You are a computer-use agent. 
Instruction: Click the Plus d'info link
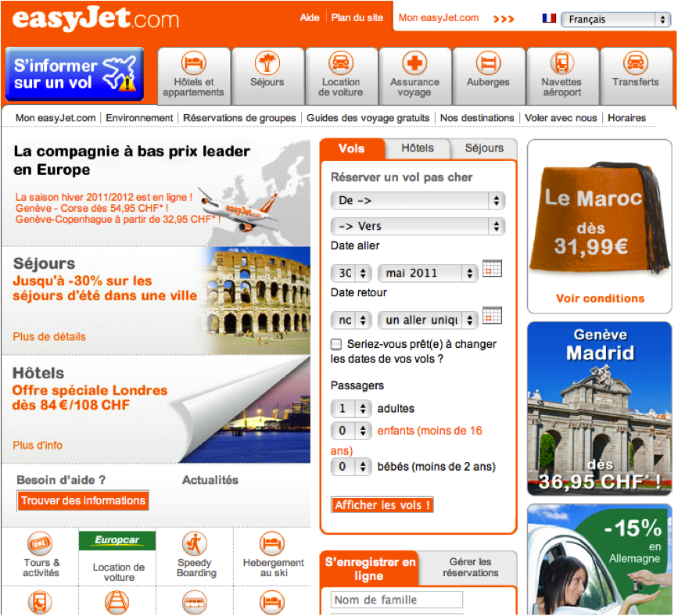point(38,446)
